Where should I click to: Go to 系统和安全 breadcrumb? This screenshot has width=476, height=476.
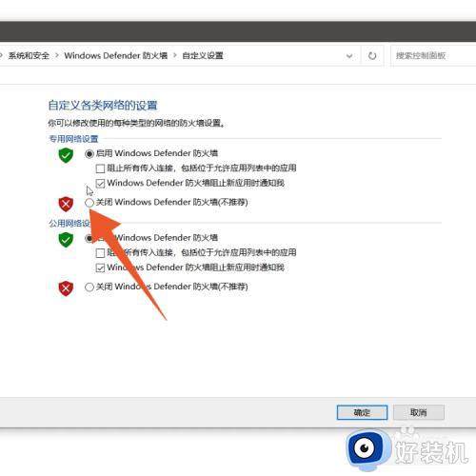tap(29, 56)
